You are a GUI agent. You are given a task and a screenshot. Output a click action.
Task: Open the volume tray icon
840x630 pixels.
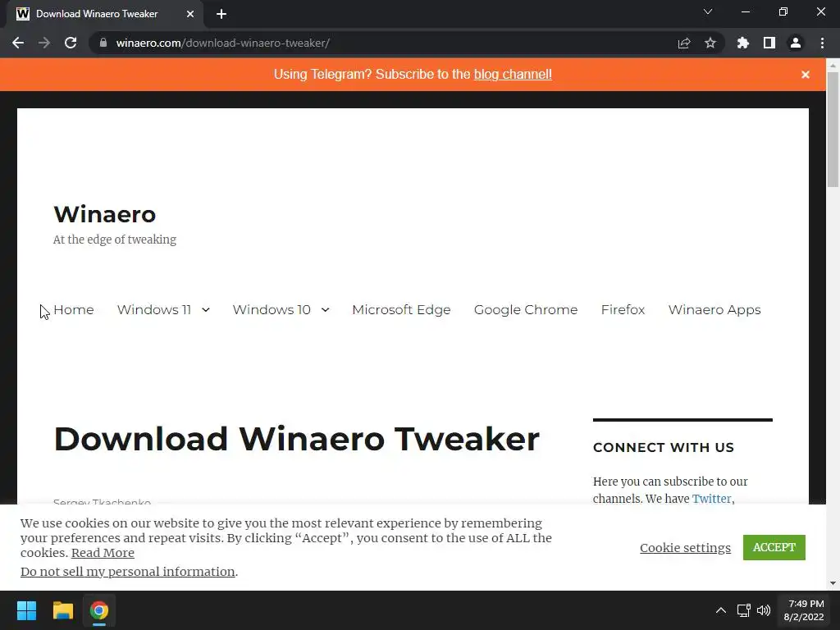764,610
